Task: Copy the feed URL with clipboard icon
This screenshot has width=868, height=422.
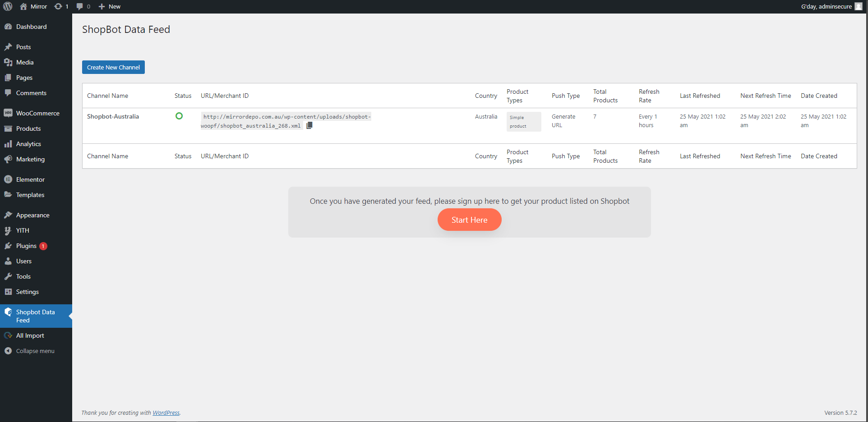Action: coord(309,125)
